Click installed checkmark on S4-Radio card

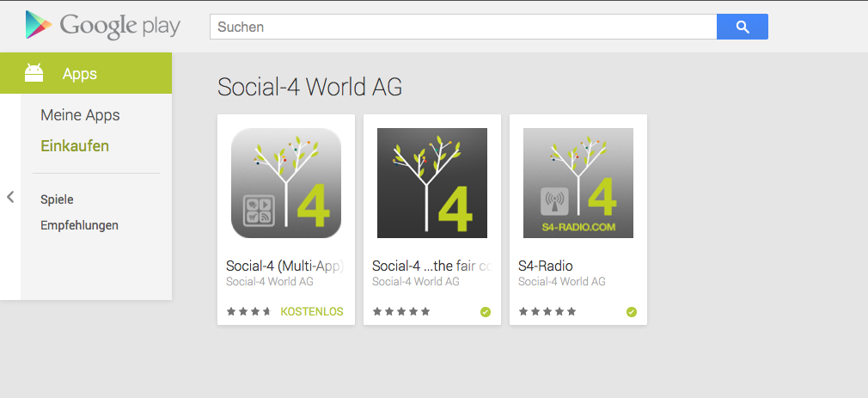tap(632, 312)
